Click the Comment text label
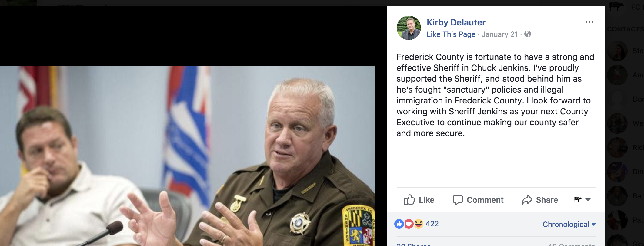The width and height of the screenshot is (644, 246). 485,200
